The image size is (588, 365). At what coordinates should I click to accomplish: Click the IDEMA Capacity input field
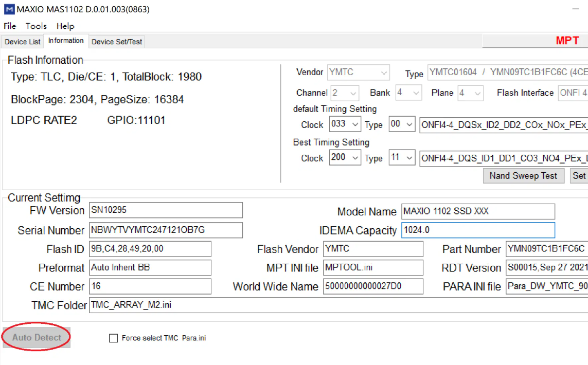point(478,230)
